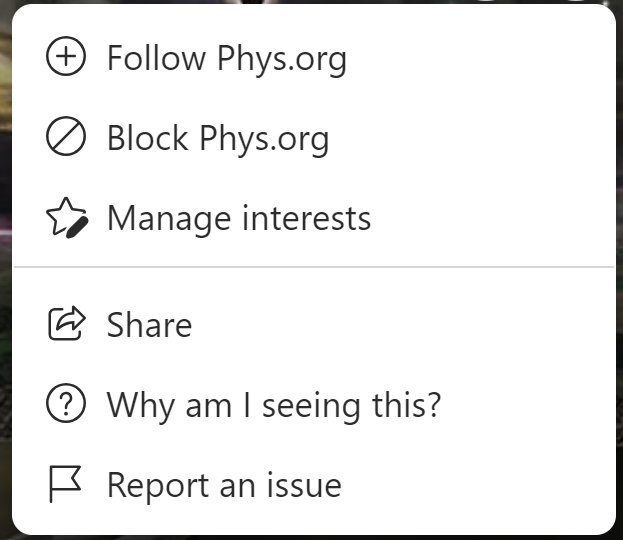
Task: Click the slashed-circle block icon
Action: click(x=66, y=136)
